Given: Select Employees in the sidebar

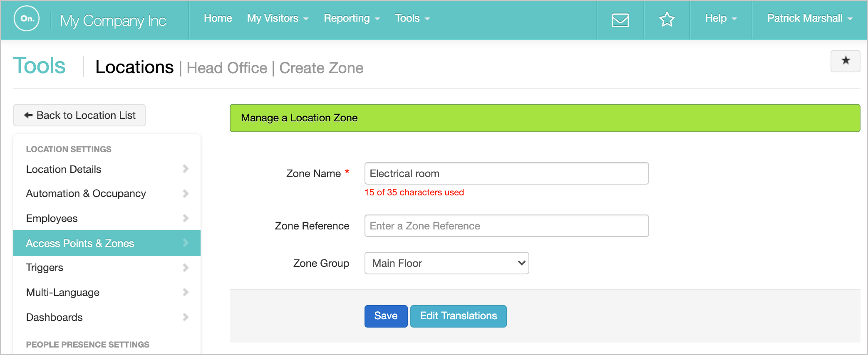Looking at the screenshot, I should [x=52, y=218].
